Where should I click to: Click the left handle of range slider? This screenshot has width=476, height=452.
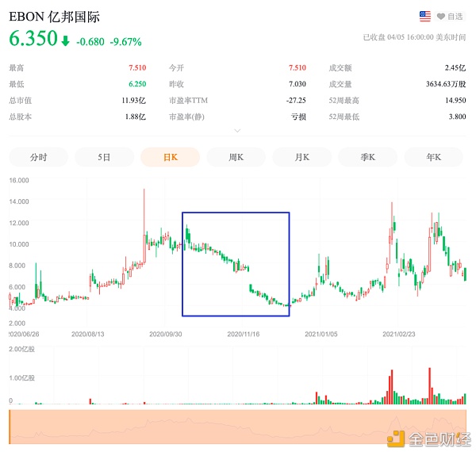(x=10, y=427)
